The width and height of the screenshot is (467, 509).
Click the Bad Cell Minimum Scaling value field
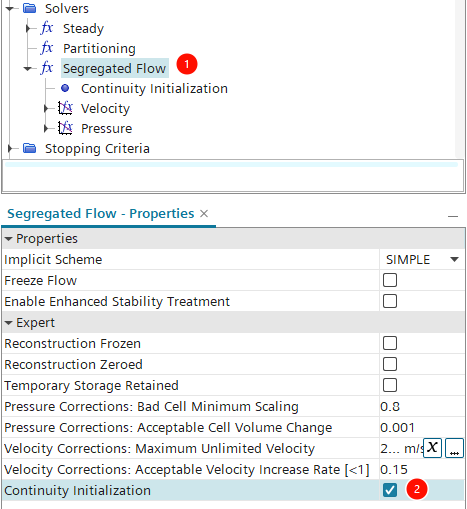point(422,406)
